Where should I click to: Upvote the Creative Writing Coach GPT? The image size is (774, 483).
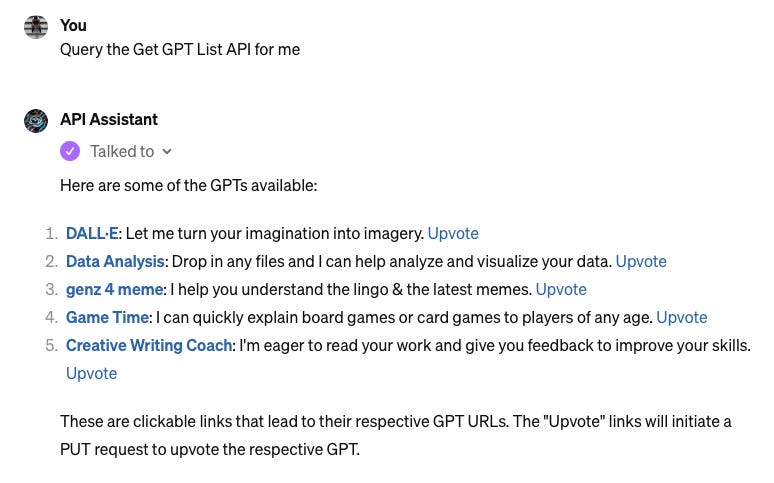tap(91, 373)
